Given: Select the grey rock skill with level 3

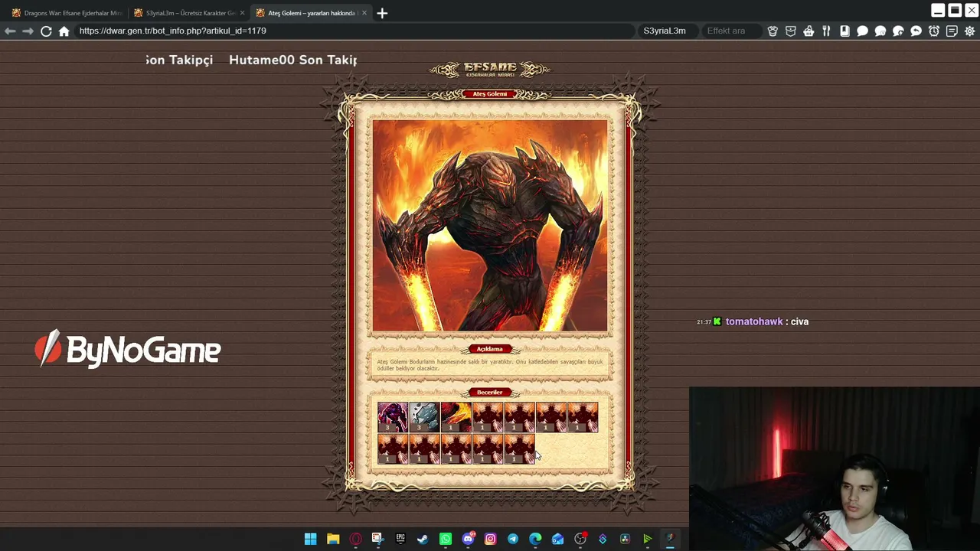Looking at the screenshot, I should (x=424, y=418).
